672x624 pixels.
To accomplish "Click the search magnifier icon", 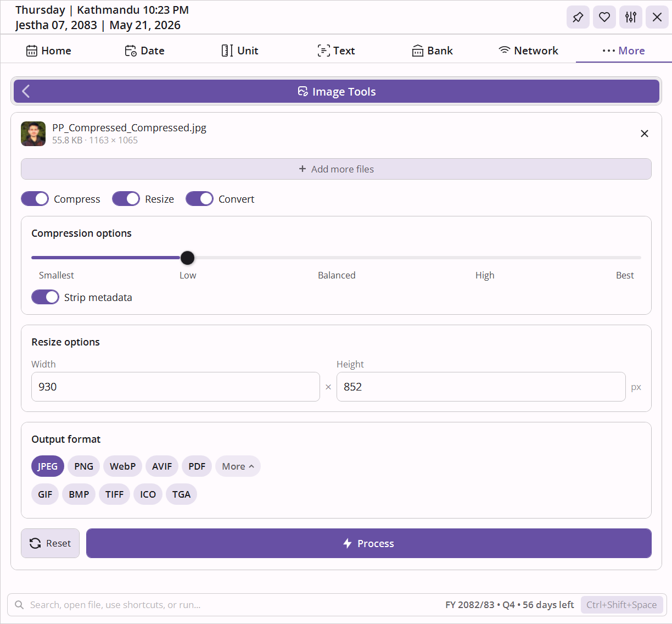I will 19,605.
